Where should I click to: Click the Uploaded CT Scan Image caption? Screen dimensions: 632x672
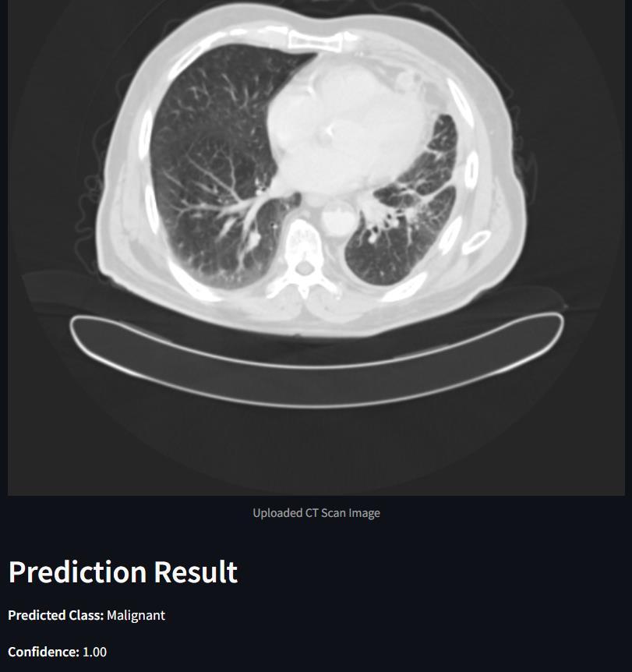coord(316,513)
